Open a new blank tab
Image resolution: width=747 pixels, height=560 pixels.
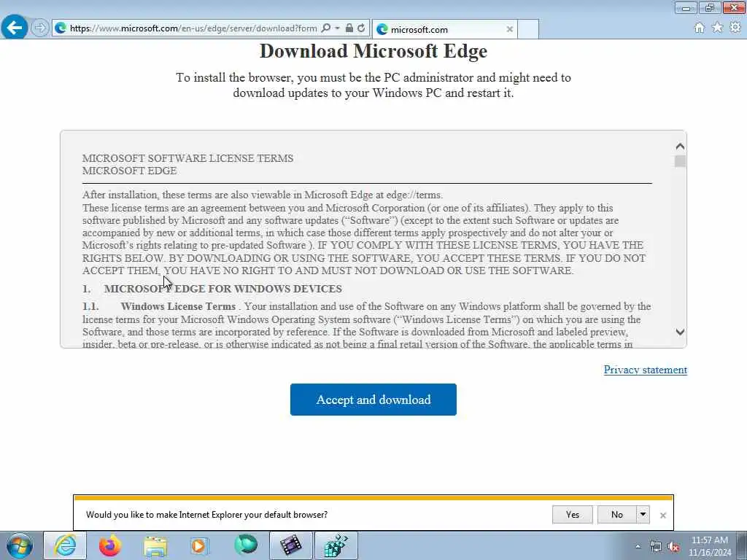coord(528,29)
